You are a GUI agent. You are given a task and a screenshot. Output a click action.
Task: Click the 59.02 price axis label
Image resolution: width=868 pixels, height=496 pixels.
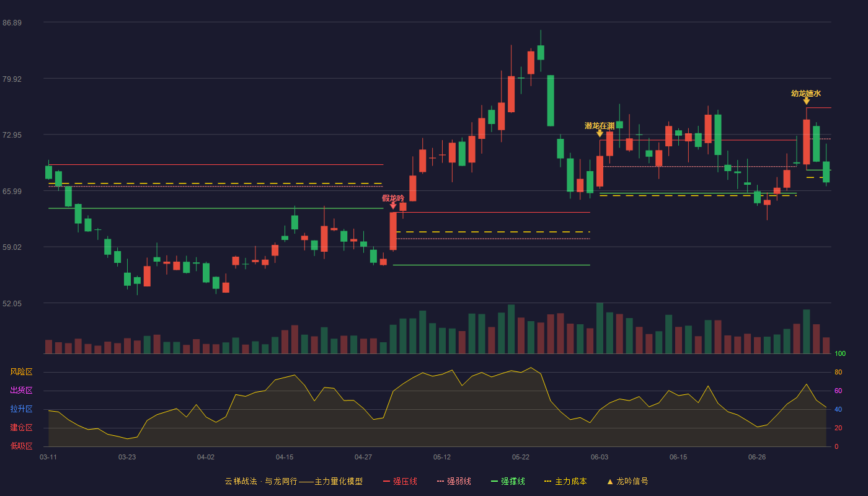pos(12,247)
